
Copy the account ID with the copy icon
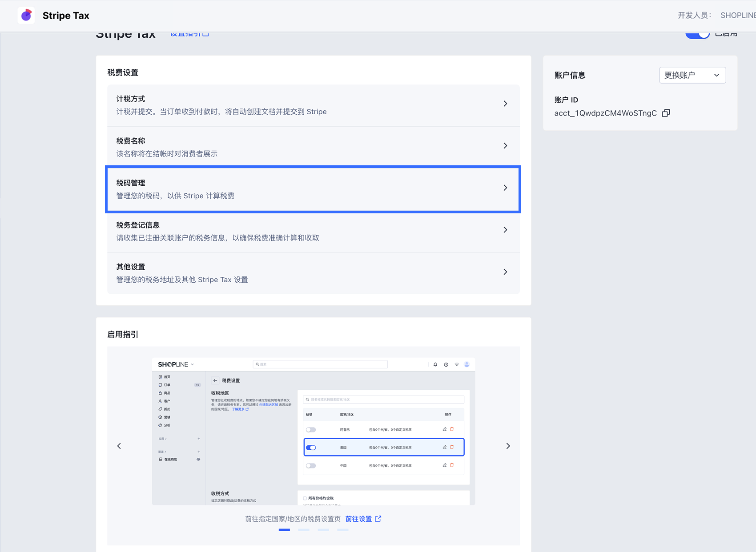666,113
